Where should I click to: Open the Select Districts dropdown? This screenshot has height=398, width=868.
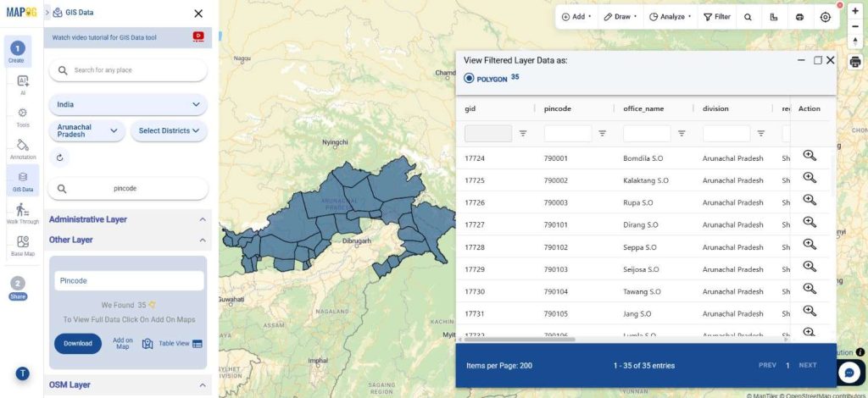click(x=169, y=130)
